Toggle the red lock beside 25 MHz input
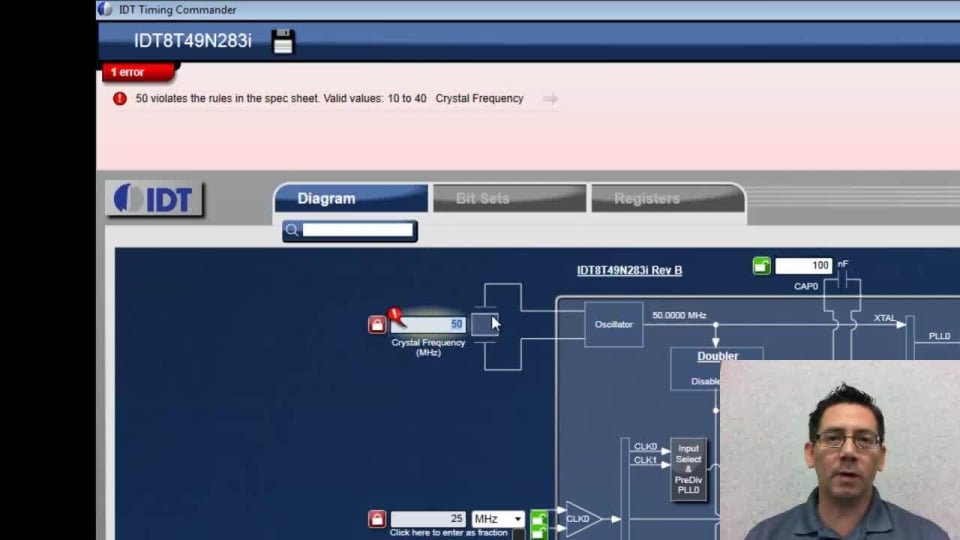This screenshot has height=540, width=960. coord(377,519)
